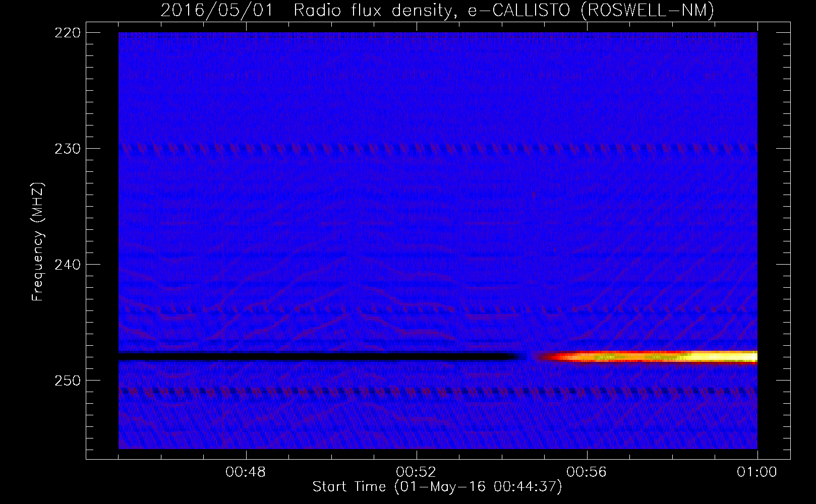The width and height of the screenshot is (816, 504).
Task: Click the 00:48 time axis label
Action: (246, 472)
